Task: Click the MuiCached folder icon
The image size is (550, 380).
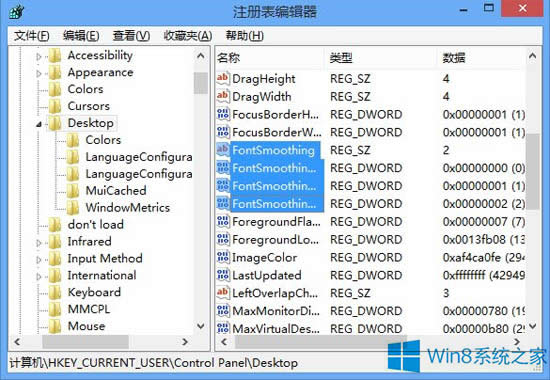Action: click(73, 191)
